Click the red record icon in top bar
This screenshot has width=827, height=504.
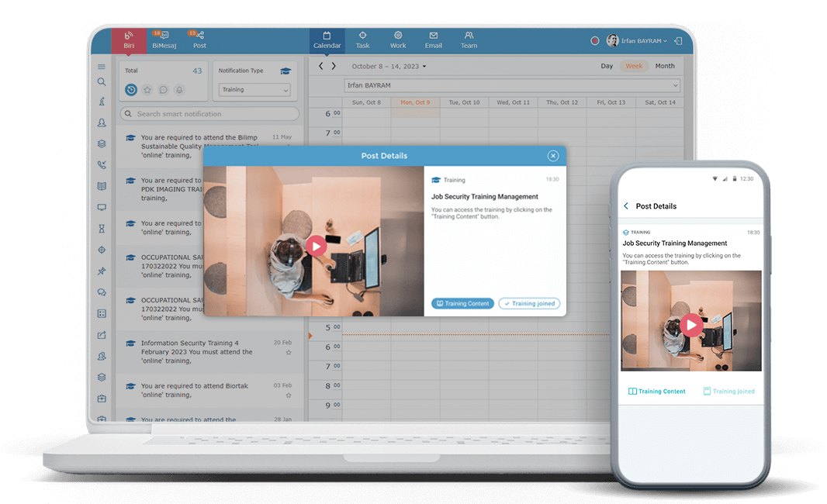[x=595, y=40]
